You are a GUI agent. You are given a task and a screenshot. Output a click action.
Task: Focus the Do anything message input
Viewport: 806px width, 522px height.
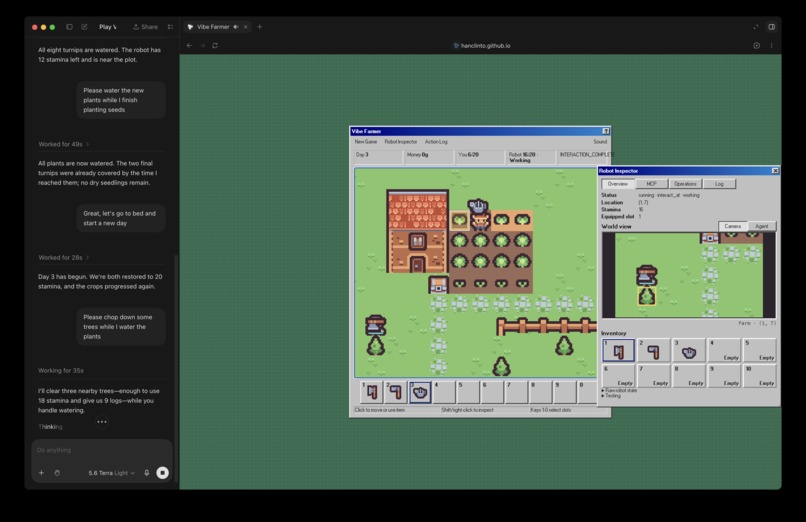102,450
